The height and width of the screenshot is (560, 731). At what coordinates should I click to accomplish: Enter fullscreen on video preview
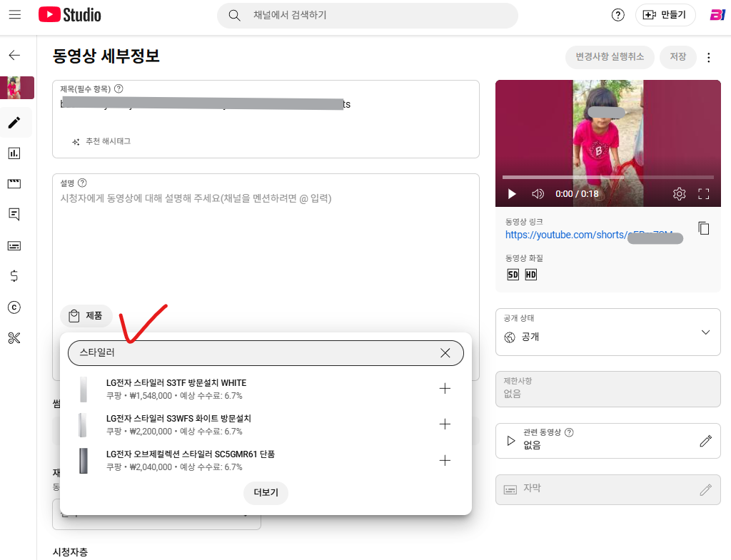(x=703, y=194)
